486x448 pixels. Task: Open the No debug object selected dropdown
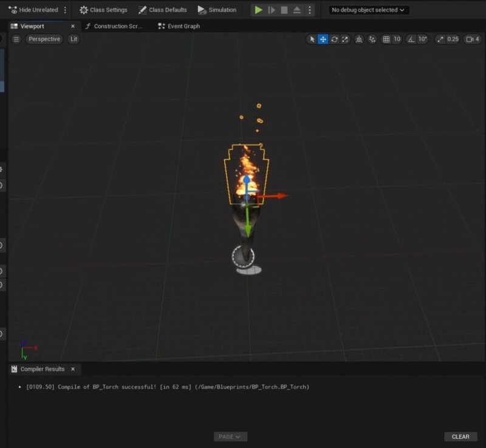pos(369,9)
